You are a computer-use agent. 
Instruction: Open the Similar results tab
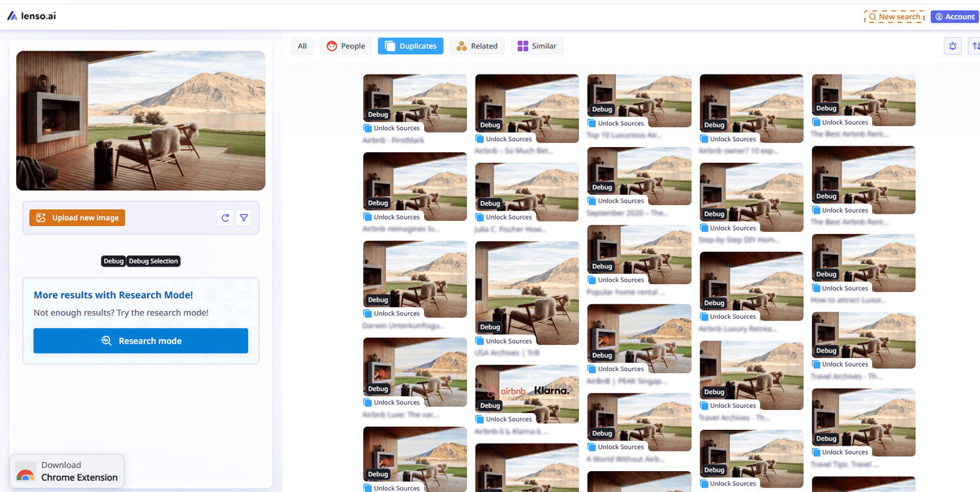pos(536,46)
